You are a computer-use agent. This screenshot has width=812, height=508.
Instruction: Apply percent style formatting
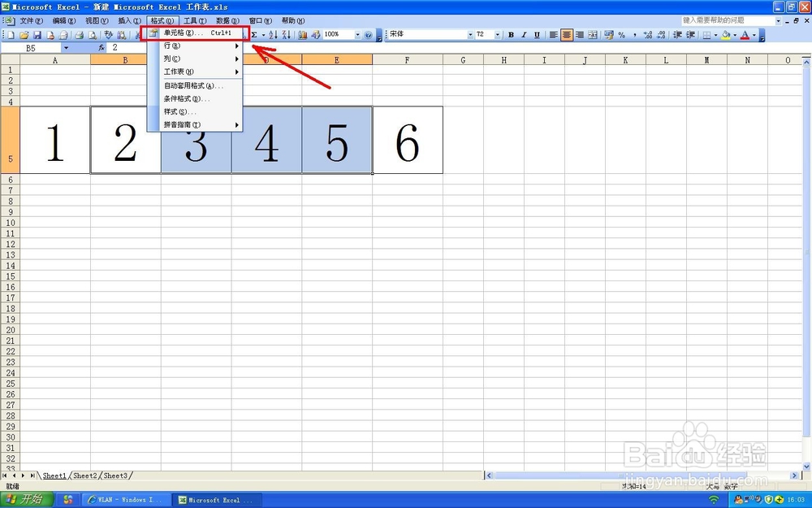point(621,35)
